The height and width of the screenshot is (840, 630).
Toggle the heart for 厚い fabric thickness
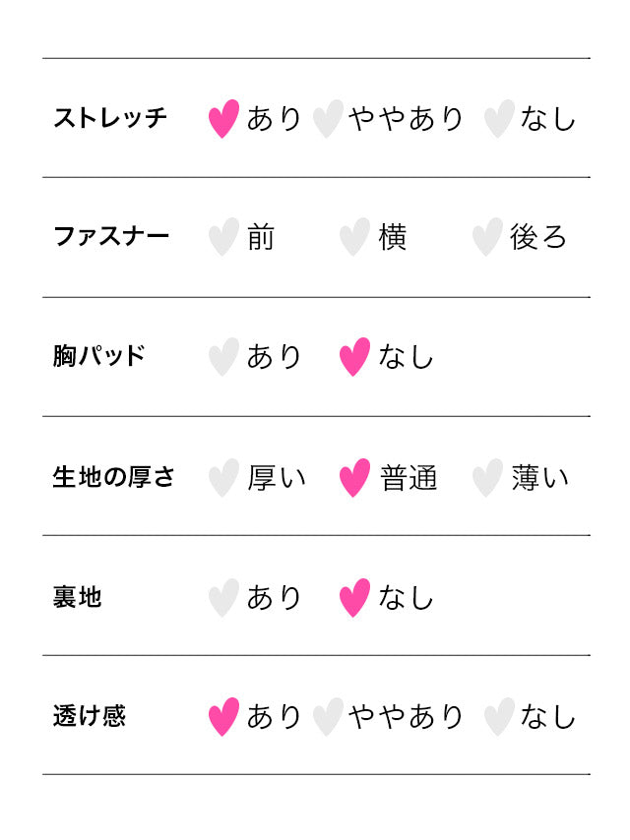(x=223, y=478)
